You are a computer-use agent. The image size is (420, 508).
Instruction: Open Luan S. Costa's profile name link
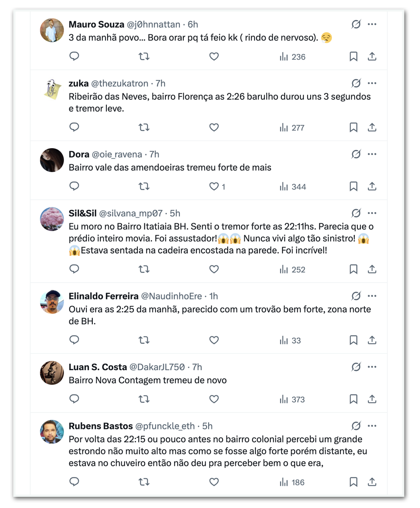pyautogui.click(x=98, y=367)
